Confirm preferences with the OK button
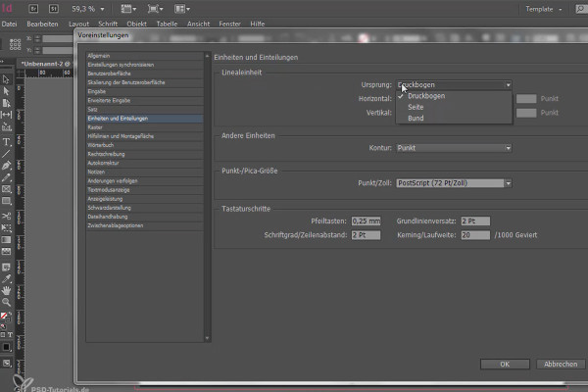This screenshot has width=588, height=392. tap(505, 365)
